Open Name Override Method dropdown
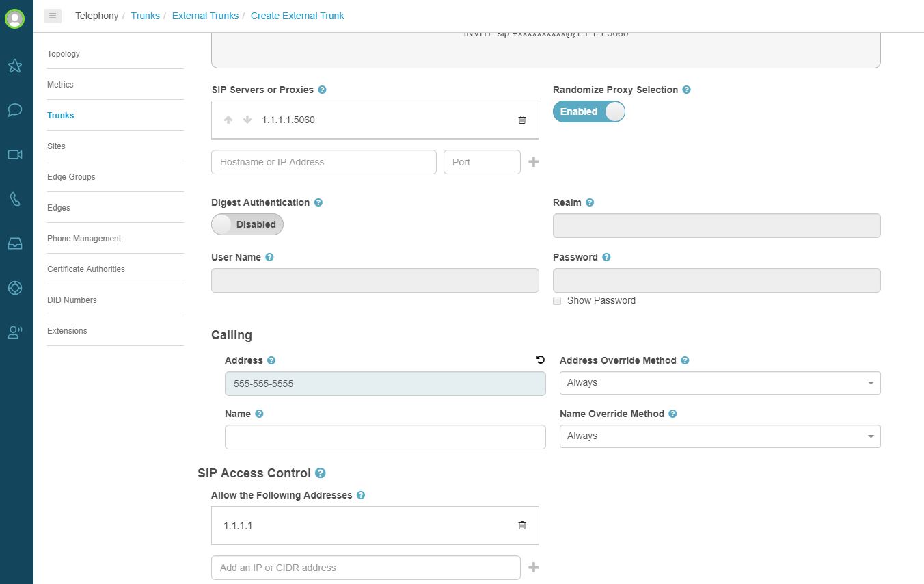This screenshot has width=924, height=584. pos(720,436)
